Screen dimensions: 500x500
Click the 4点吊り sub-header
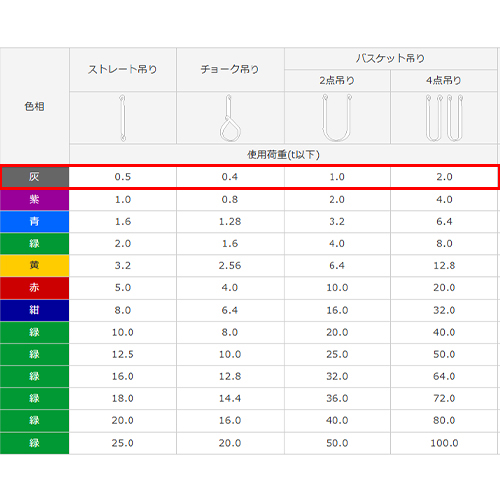(x=444, y=80)
